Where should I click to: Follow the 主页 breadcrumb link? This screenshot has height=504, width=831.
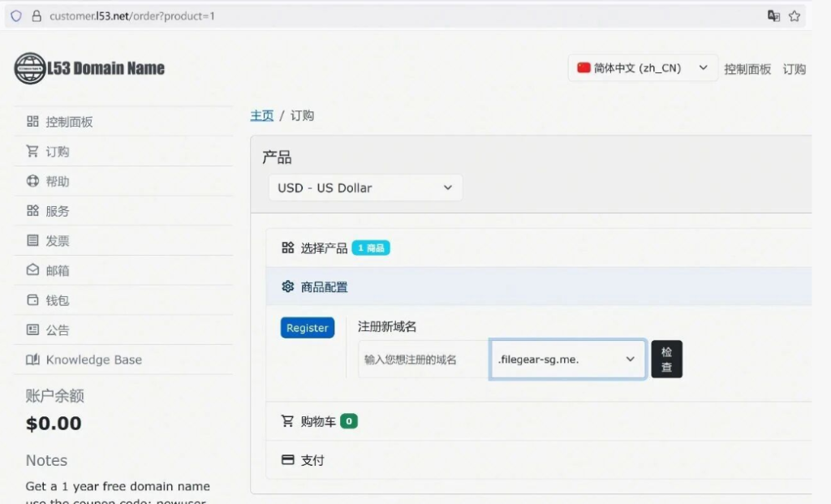tap(261, 115)
